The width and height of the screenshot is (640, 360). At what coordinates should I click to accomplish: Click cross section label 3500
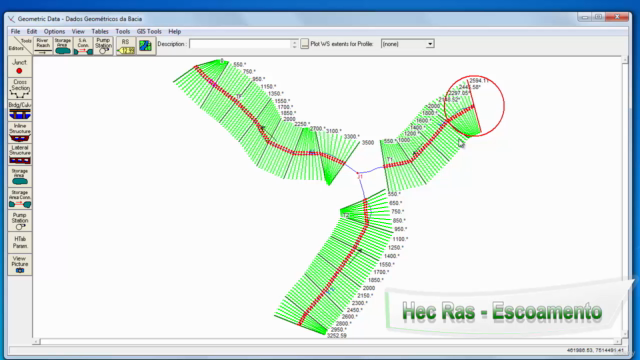tap(367, 142)
